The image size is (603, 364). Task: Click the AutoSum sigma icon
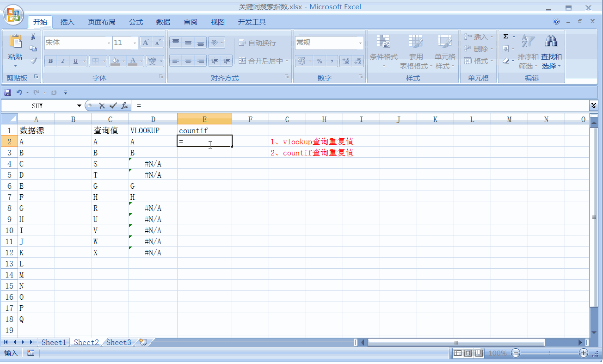coord(506,37)
